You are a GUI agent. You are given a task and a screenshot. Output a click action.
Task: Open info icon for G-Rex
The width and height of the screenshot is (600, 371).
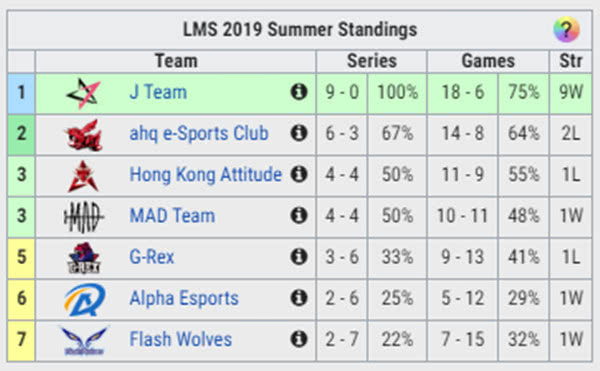click(x=299, y=257)
